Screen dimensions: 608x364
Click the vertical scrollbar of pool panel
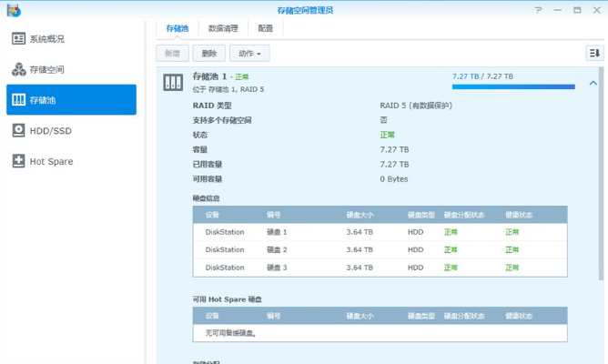pos(601,173)
